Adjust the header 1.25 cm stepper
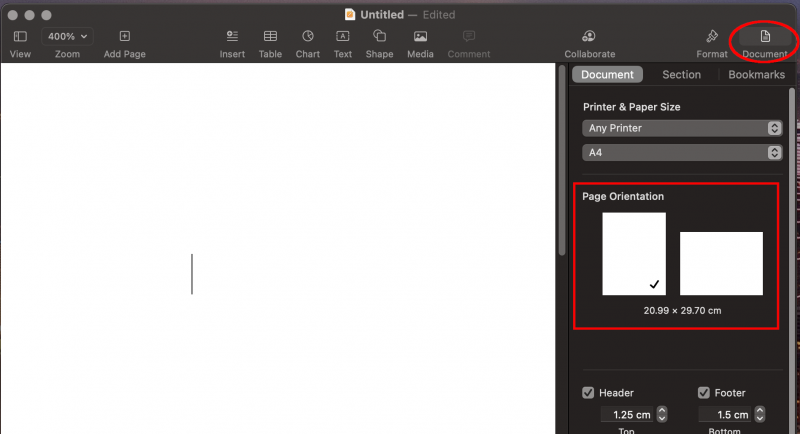The width and height of the screenshot is (800, 434). [661, 415]
